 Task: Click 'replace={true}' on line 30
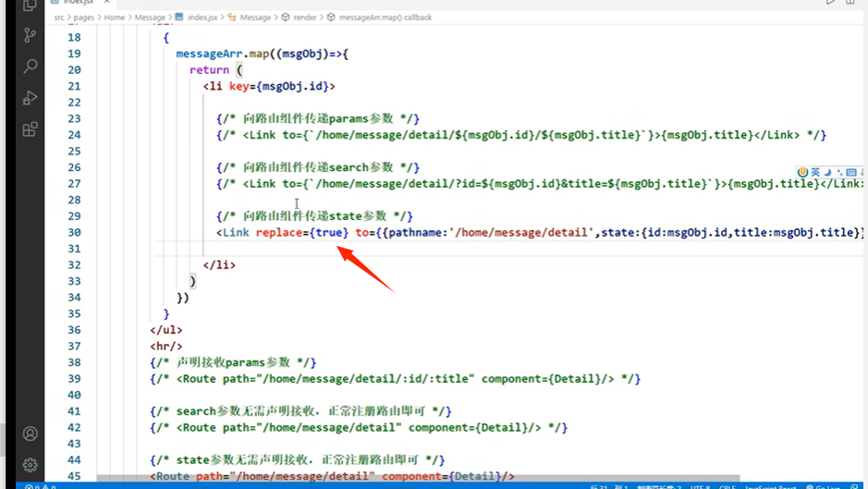pos(302,232)
